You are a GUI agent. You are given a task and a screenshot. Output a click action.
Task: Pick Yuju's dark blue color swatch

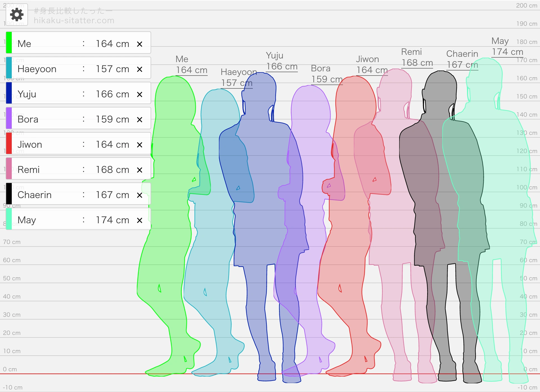(9, 93)
